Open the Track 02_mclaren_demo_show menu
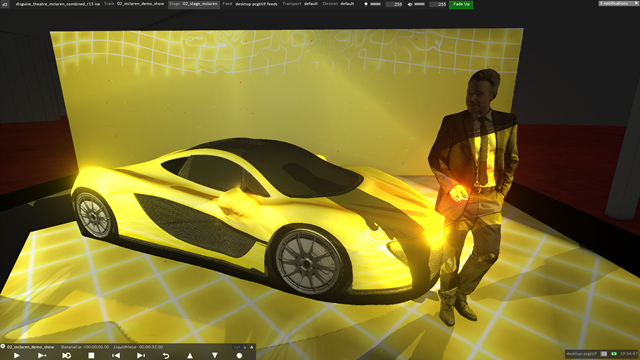This screenshot has width=640, height=360. (134, 4)
